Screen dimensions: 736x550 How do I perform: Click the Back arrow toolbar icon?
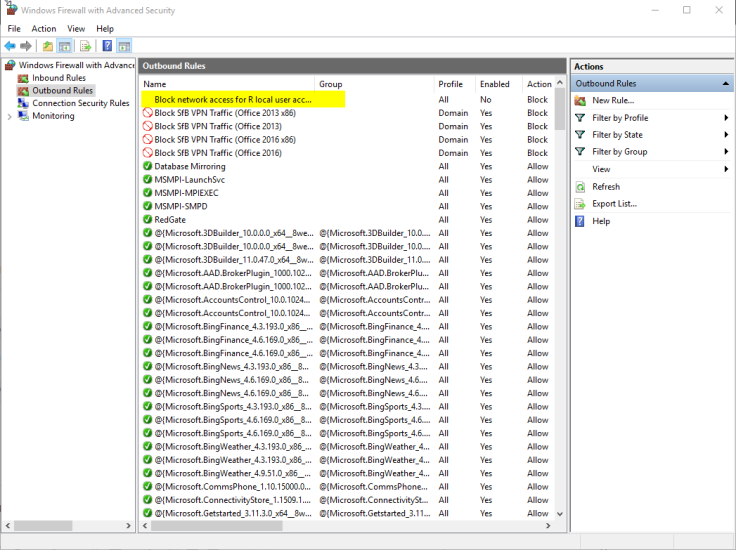(10, 46)
